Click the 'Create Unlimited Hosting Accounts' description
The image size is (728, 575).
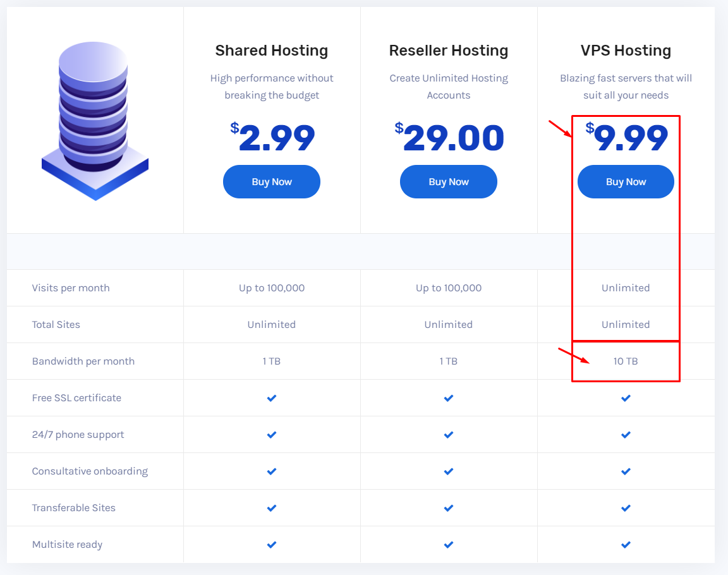click(449, 87)
